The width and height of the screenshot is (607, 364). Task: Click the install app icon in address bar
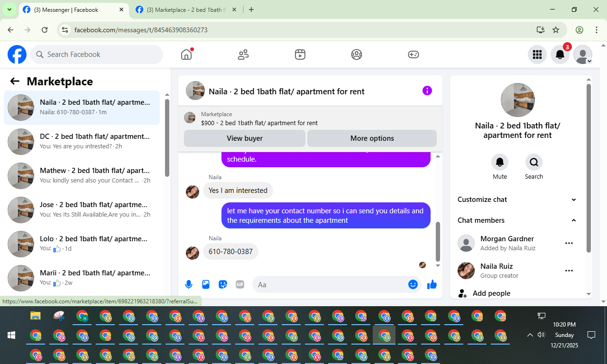point(541,30)
